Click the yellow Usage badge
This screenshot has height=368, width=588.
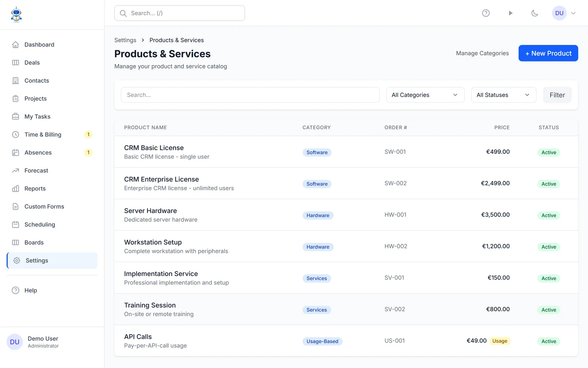click(x=499, y=341)
